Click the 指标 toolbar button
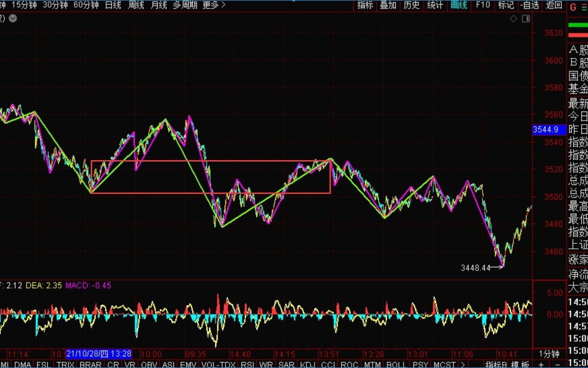 365,5
